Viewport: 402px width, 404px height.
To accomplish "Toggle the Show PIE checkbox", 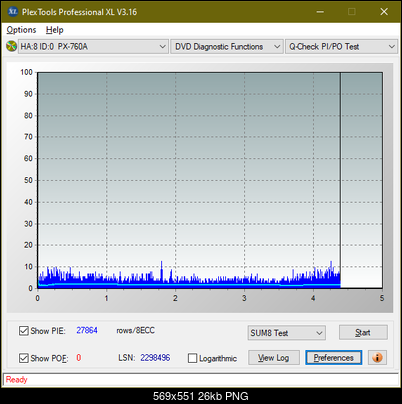I will (24, 331).
